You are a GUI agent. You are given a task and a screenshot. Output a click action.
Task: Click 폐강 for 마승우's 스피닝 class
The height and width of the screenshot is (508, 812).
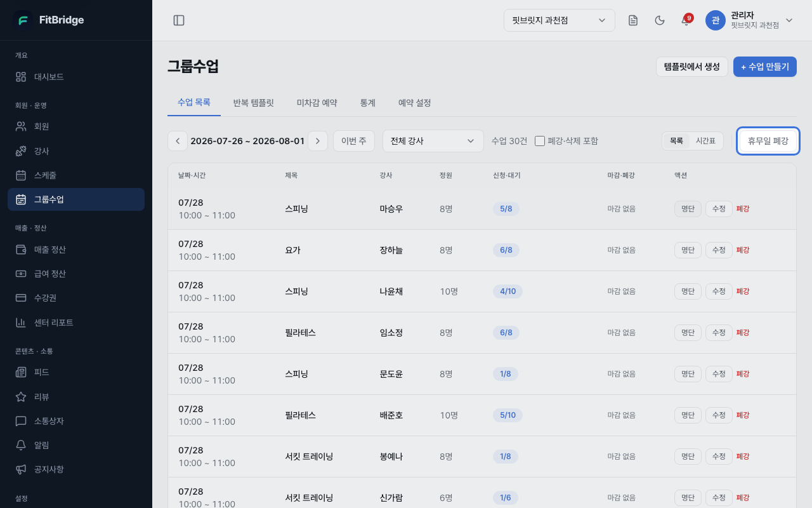pyautogui.click(x=743, y=209)
